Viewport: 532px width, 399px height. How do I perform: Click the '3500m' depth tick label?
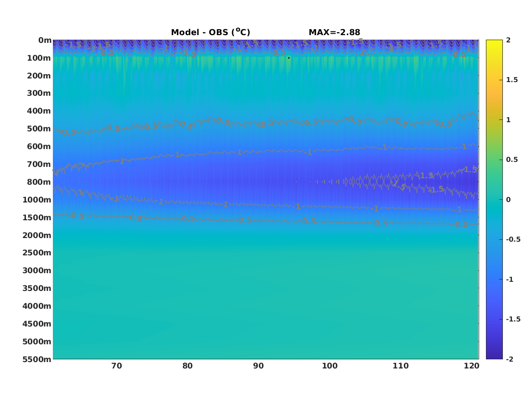[36, 288]
